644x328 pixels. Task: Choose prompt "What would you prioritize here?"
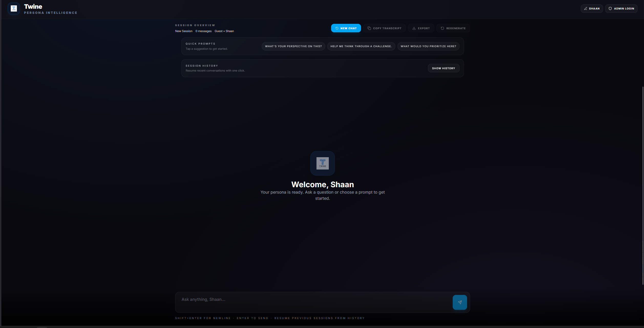428,46
